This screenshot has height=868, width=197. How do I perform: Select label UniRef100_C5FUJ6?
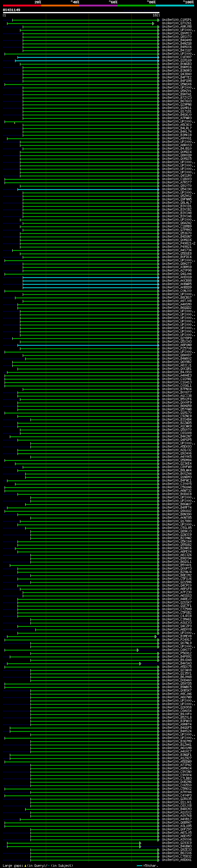coord(177,579)
